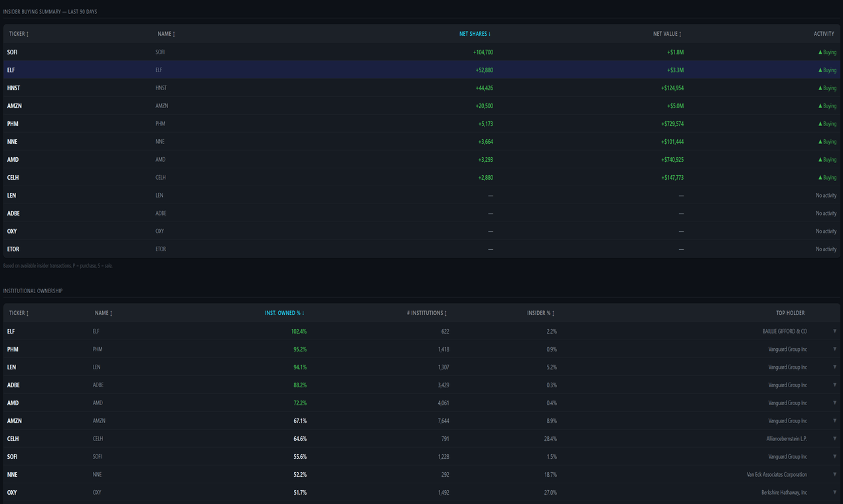
Task: Expand NNE top holder details arrow
Action: click(834, 474)
